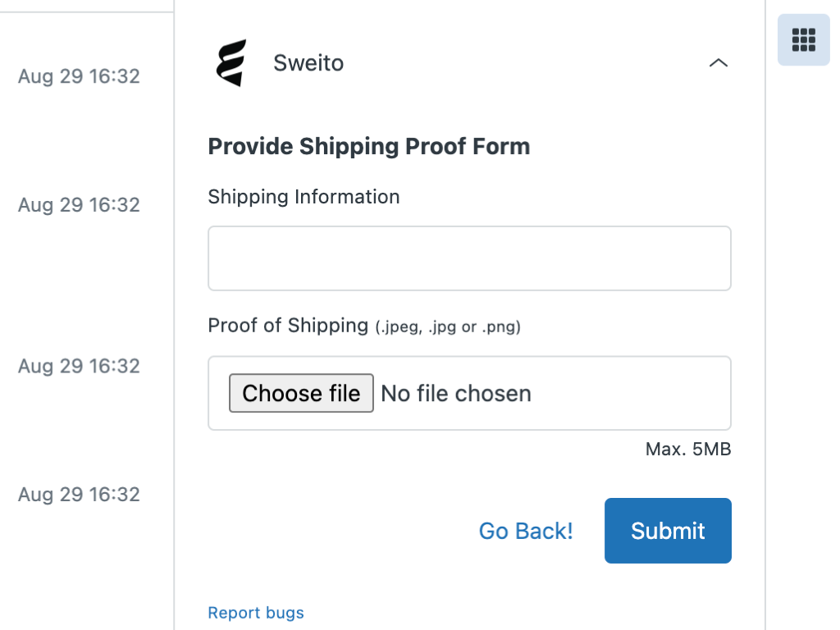Select the bottommost Aug 29 16:32 timestamp
The image size is (840, 630).
click(x=79, y=495)
